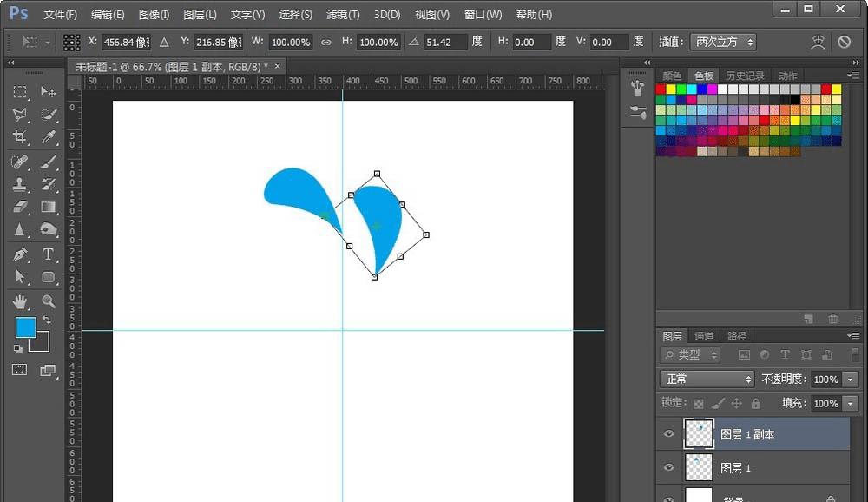Select the Eraser tool
The image size is (868, 502).
point(20,208)
